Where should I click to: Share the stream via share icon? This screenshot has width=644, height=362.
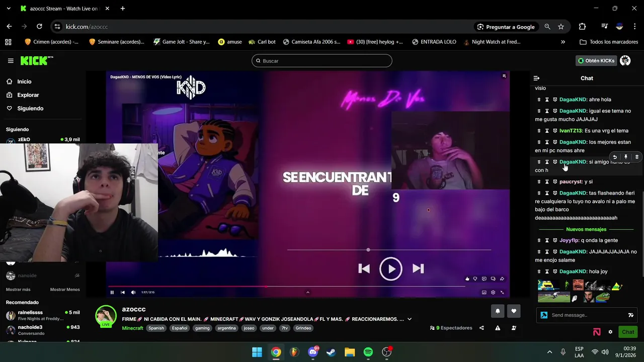pyautogui.click(x=481, y=328)
